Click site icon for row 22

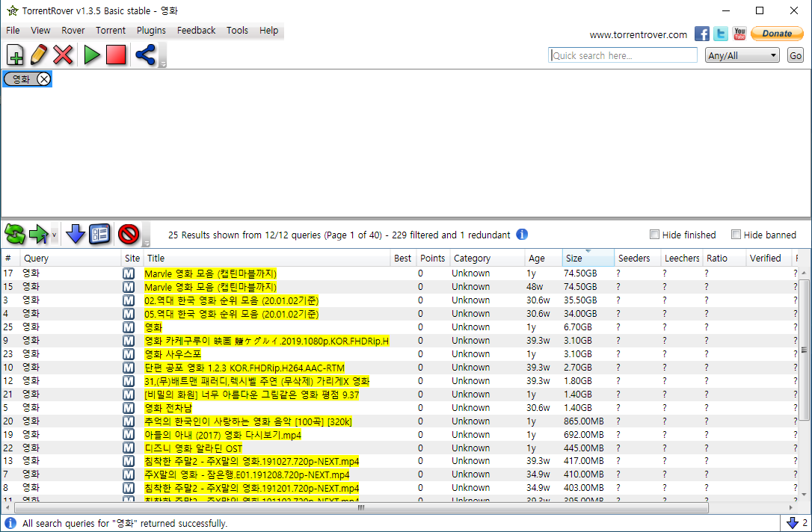(129, 448)
